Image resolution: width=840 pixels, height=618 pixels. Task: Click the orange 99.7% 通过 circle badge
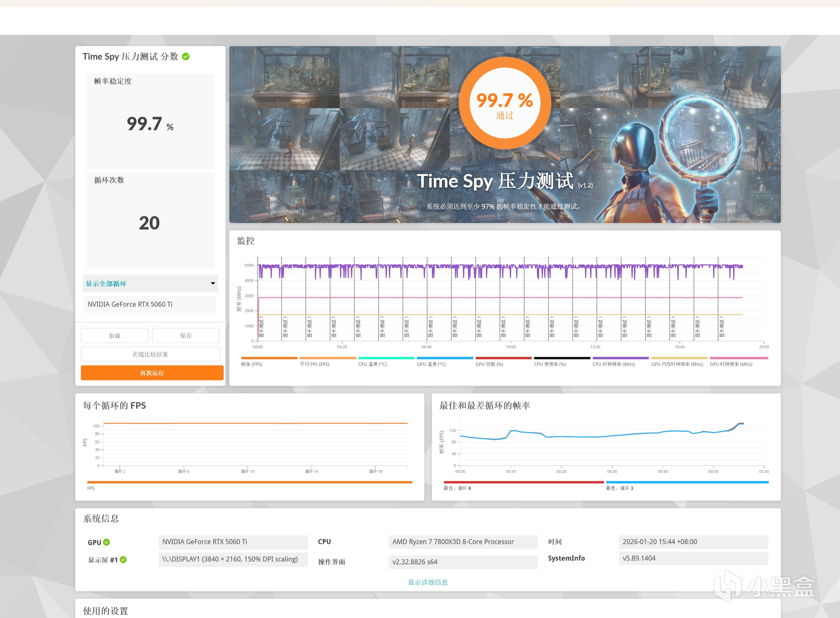pos(505,103)
